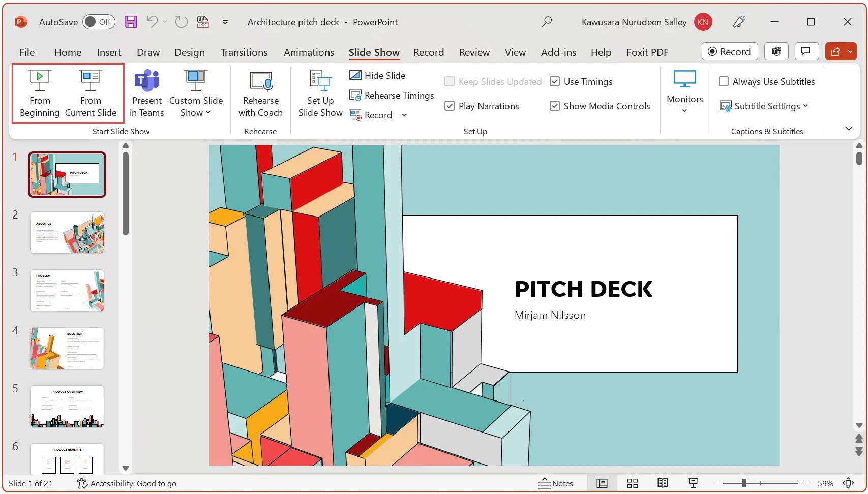The image size is (868, 494).
Task: Start Rehearse Timings
Action: 391,95
